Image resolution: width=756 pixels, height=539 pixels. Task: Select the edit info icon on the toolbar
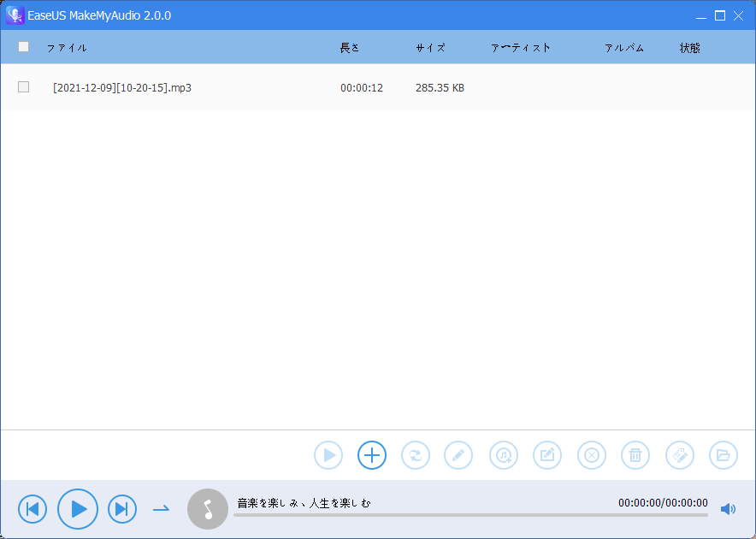[x=547, y=455]
